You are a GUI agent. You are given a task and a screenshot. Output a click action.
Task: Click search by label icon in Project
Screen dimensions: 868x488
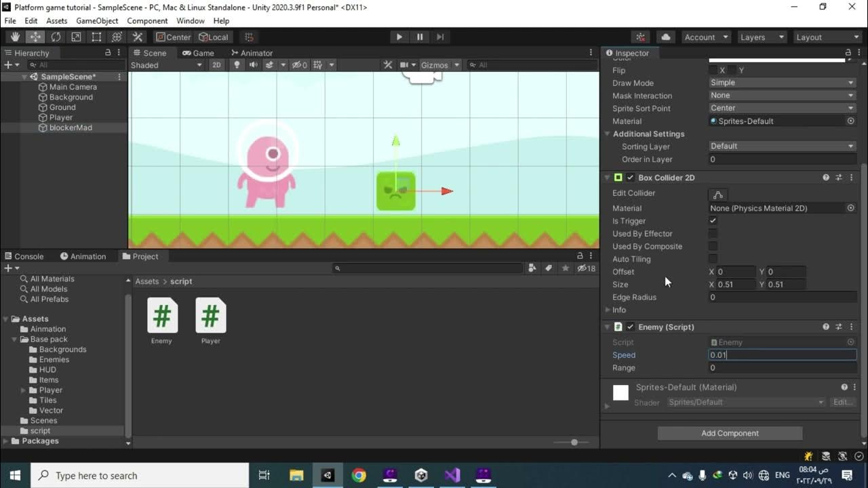click(549, 268)
